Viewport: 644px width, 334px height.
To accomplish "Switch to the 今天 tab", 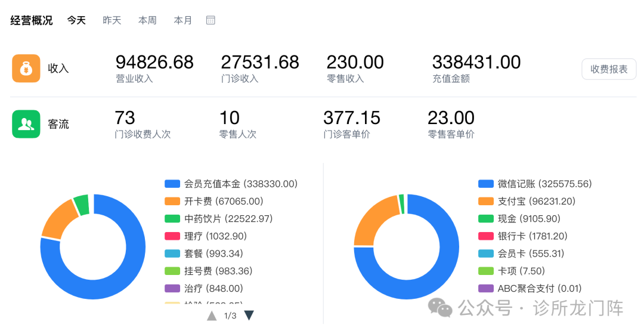I will coord(76,20).
